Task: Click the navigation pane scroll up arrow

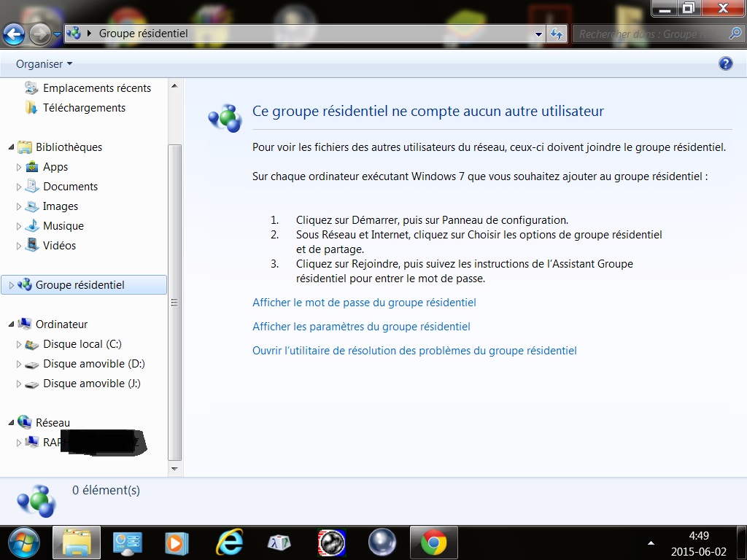Action: (174, 86)
